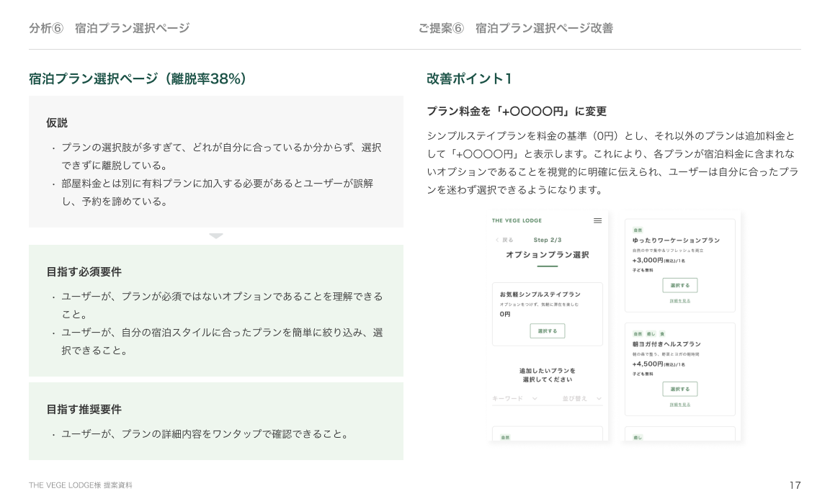The width and height of the screenshot is (830, 504).
Task: Click the 改善ポイント1 heading
Action: pos(469,78)
